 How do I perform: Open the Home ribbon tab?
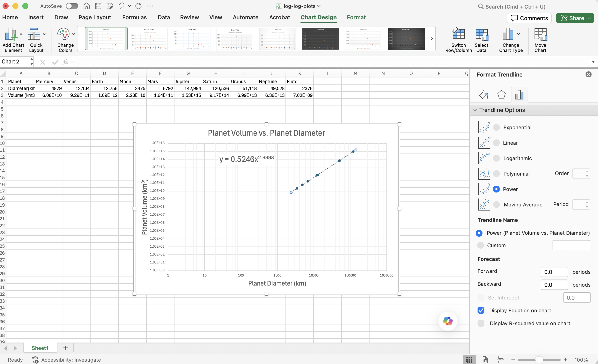click(10, 17)
